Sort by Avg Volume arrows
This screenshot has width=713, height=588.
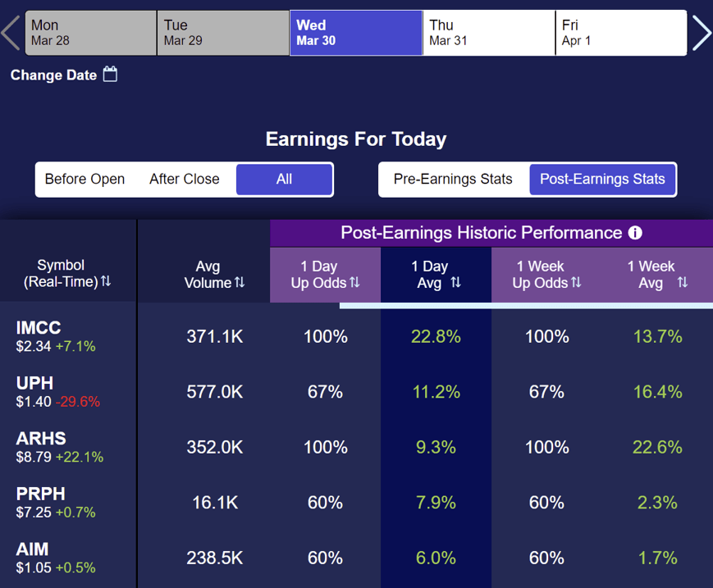240,283
